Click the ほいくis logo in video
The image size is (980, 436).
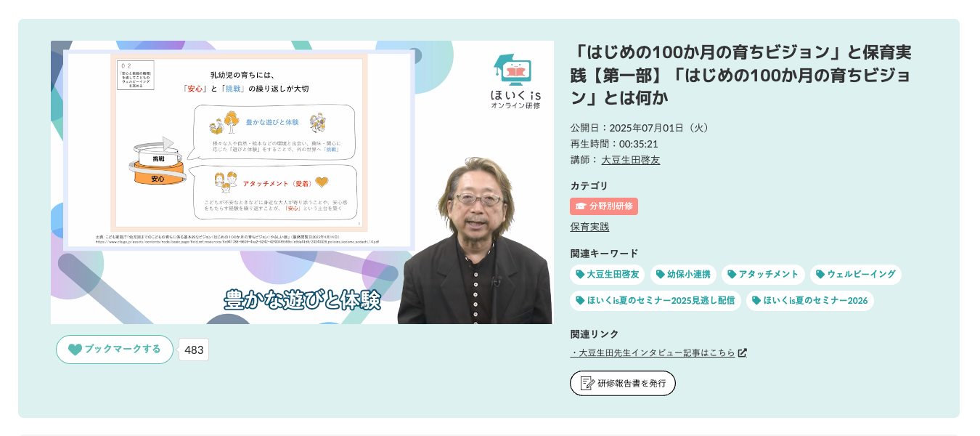point(515,81)
